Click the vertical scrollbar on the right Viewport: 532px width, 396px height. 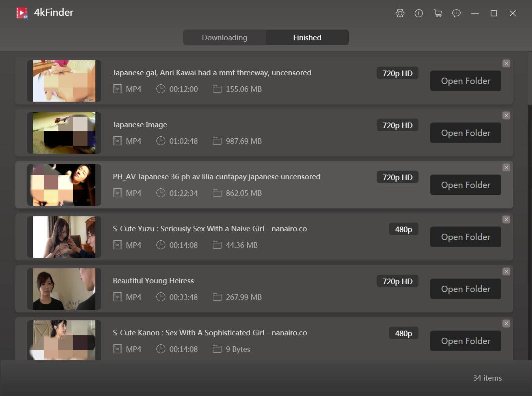click(529, 79)
